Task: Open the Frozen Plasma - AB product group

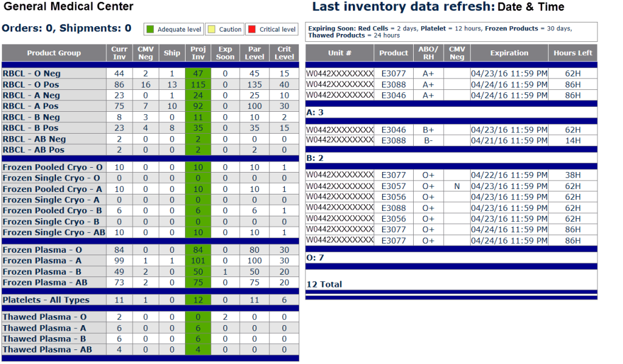Action: [x=45, y=282]
